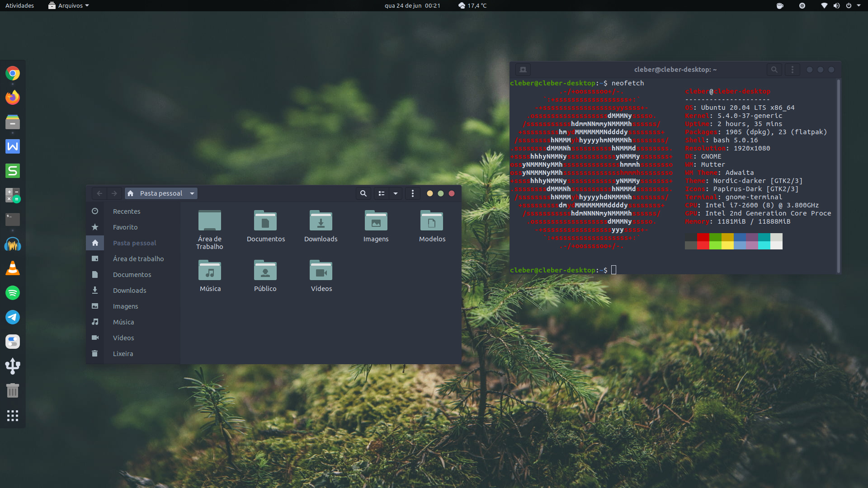
Task: Click the date and time clock
Action: 412,5
